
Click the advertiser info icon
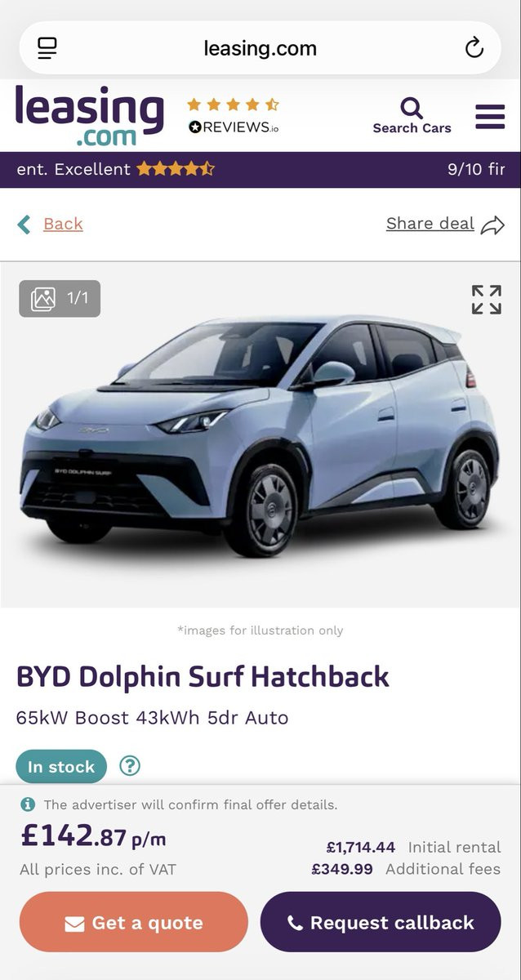tap(28, 804)
